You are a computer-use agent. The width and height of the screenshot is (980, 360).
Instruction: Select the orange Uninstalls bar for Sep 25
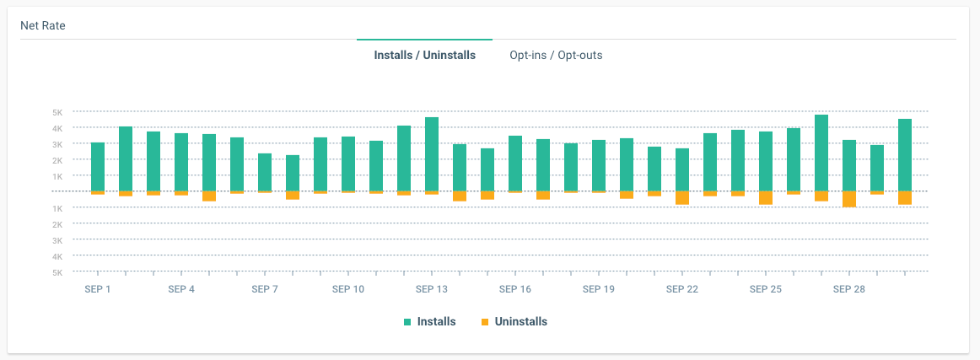[x=766, y=198]
